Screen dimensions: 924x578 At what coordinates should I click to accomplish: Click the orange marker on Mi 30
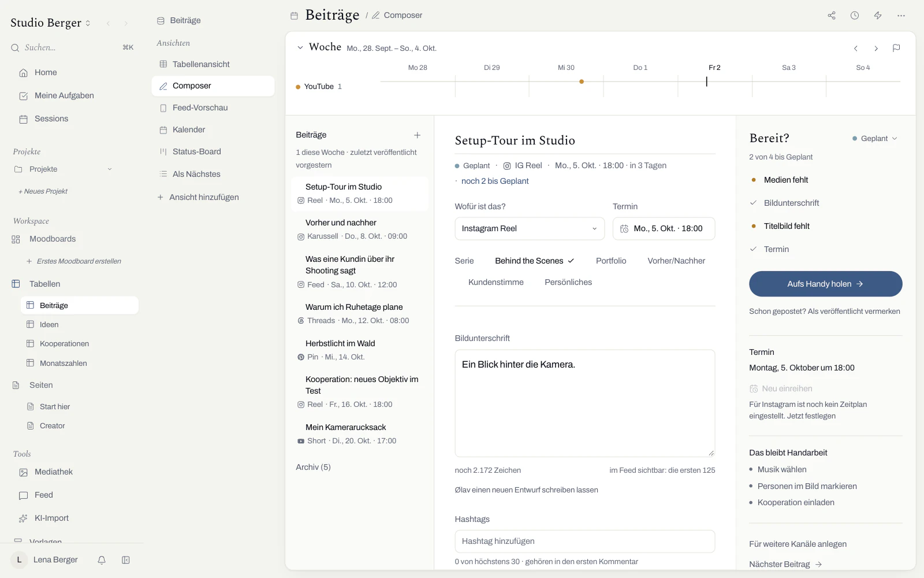pos(582,81)
